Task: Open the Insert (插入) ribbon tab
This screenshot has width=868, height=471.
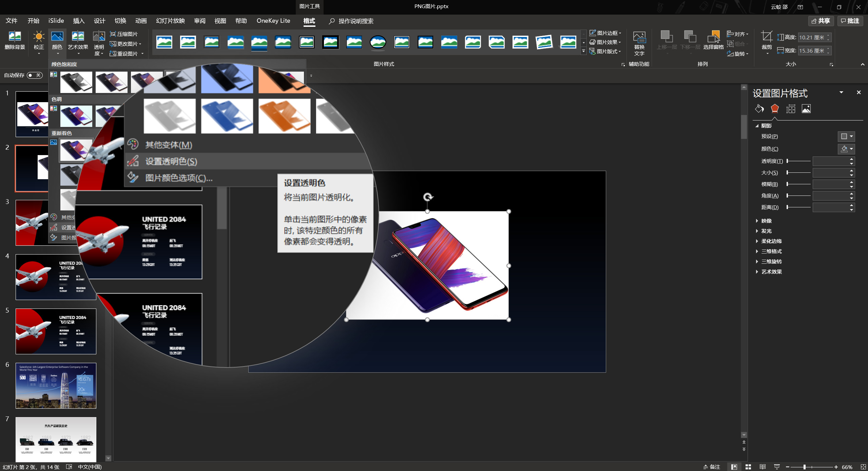Action: point(79,21)
